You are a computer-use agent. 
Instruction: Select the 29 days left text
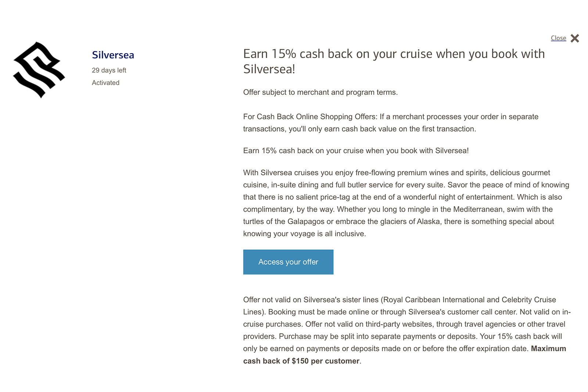tap(109, 70)
